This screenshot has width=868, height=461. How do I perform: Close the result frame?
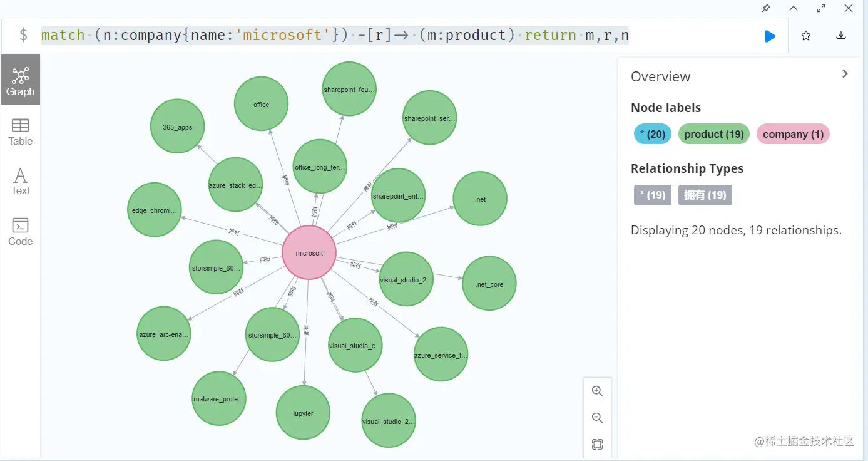[x=849, y=8]
